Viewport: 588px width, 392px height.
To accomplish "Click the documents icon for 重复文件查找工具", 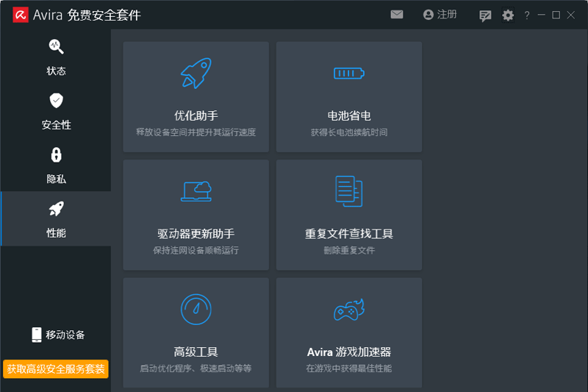I will tap(348, 190).
